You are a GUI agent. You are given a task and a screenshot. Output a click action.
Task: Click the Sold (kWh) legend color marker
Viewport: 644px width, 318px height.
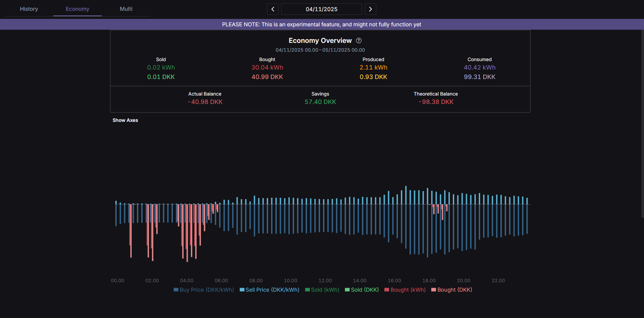[307, 290]
